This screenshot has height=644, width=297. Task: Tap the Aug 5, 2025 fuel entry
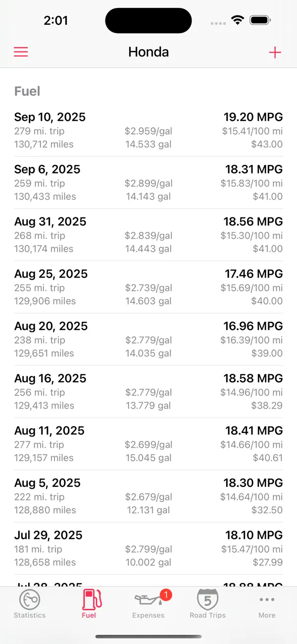[148, 495]
